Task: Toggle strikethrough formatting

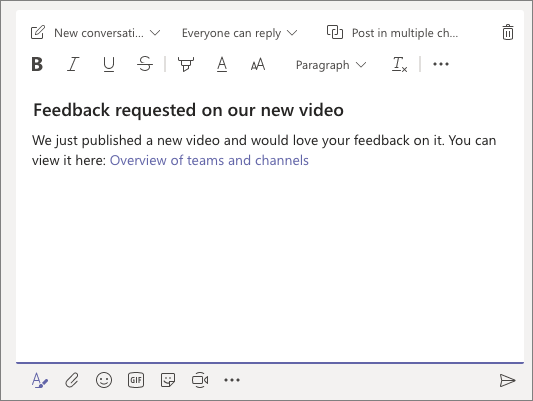Action: (x=145, y=64)
